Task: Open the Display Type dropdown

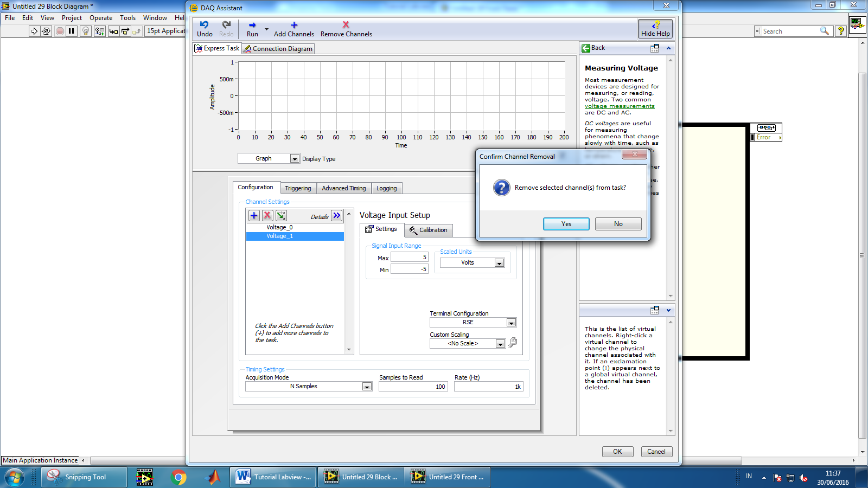Action: tap(295, 159)
